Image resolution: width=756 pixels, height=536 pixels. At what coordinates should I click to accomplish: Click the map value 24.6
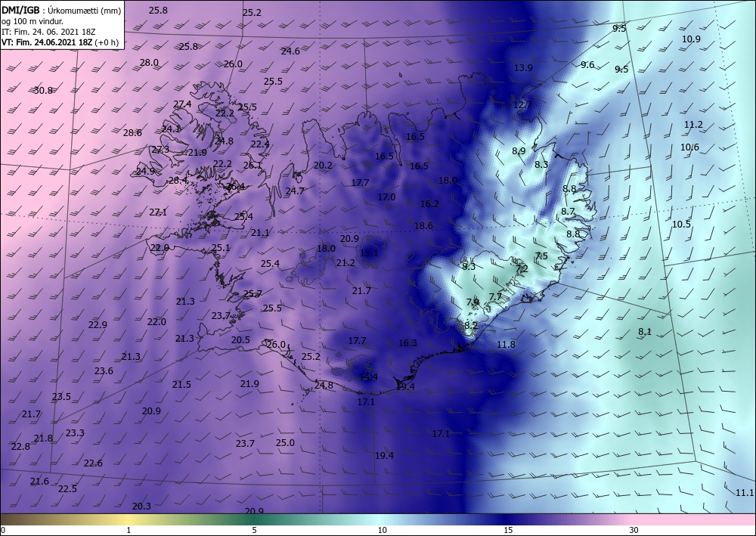(291, 51)
